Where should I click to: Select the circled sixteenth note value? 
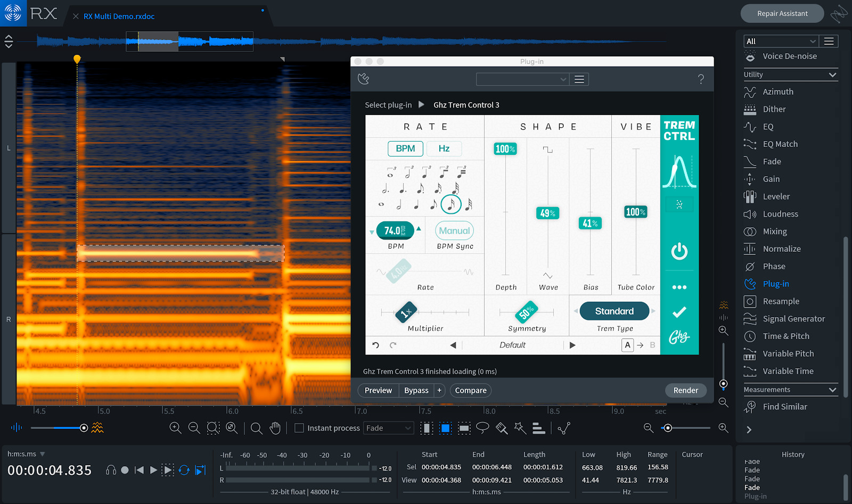point(451,204)
